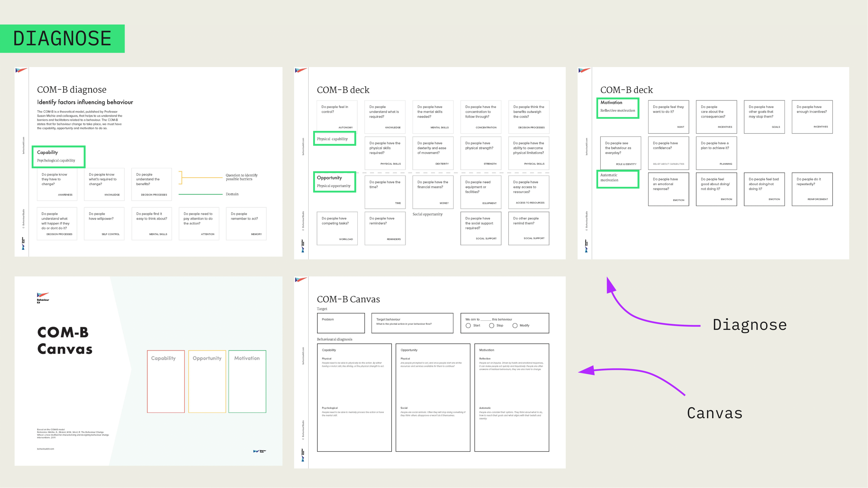Click the EQUIPMENT card
The height and width of the screenshot is (488, 868).
pyautogui.click(x=481, y=192)
